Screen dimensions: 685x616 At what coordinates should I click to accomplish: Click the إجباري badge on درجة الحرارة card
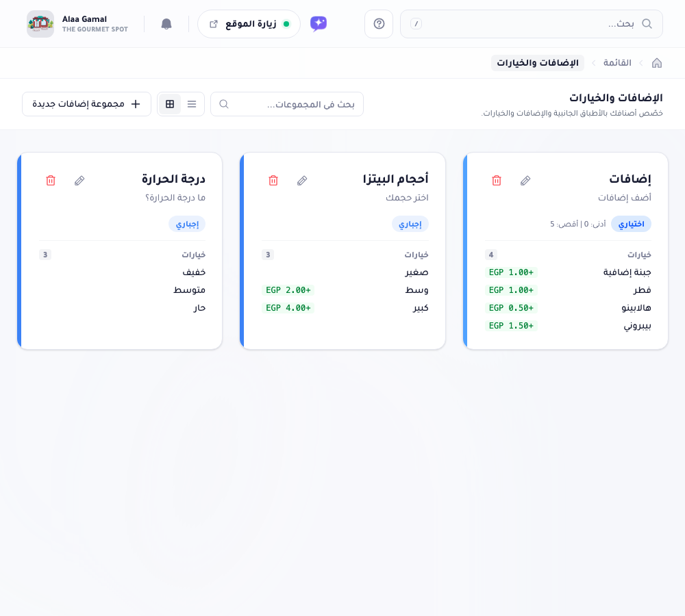pos(187,224)
